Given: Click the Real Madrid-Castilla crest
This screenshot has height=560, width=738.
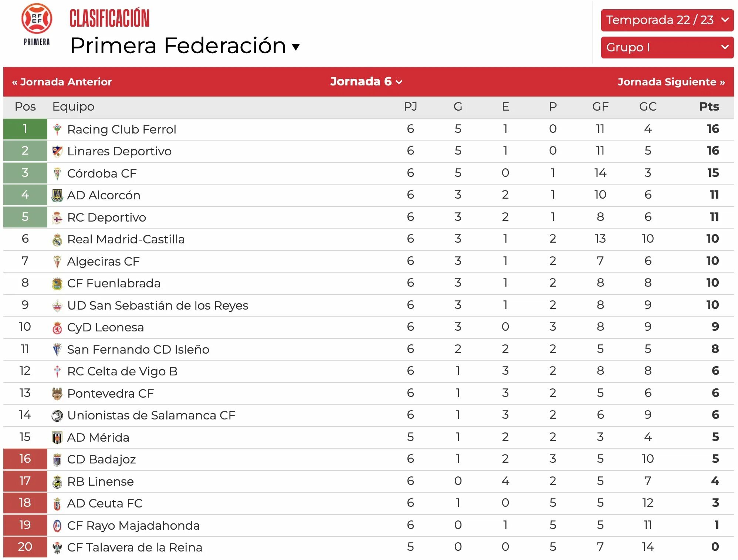Looking at the screenshot, I should 57,240.
